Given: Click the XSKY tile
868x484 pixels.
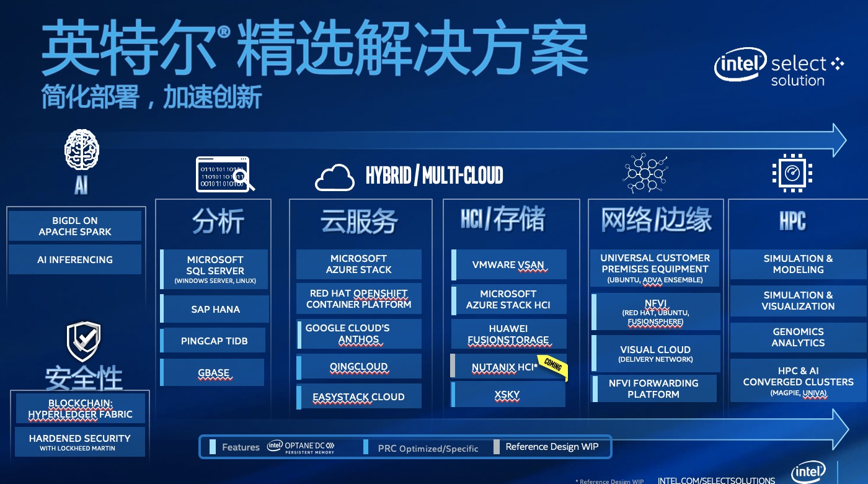Looking at the screenshot, I should pyautogui.click(x=508, y=395).
